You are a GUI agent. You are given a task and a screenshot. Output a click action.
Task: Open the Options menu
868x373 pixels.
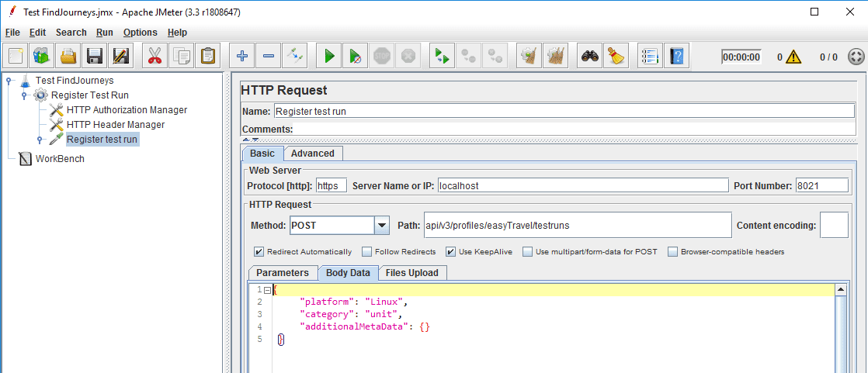tap(140, 33)
